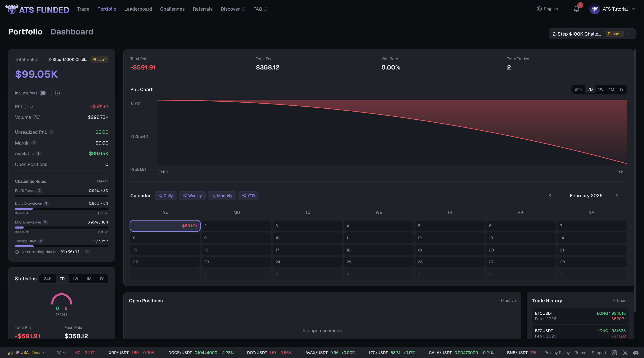Click the Weekly calendar share button
Image resolution: width=644 pixels, height=358 pixels.
[192, 196]
